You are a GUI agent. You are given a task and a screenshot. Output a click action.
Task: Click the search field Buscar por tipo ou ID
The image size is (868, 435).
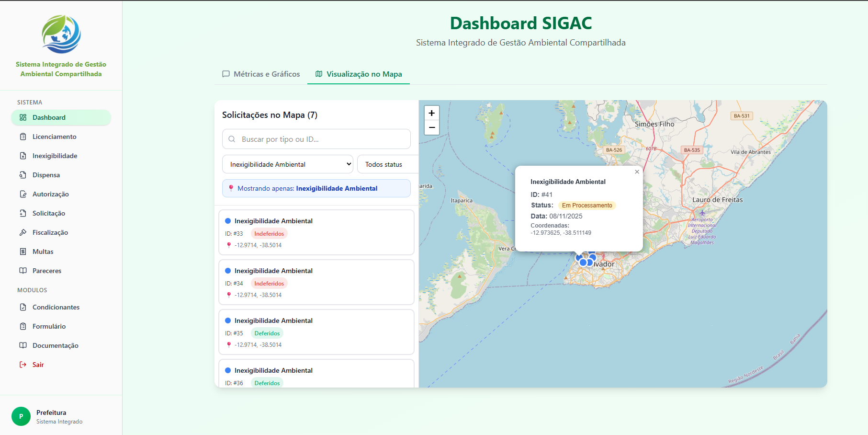316,139
